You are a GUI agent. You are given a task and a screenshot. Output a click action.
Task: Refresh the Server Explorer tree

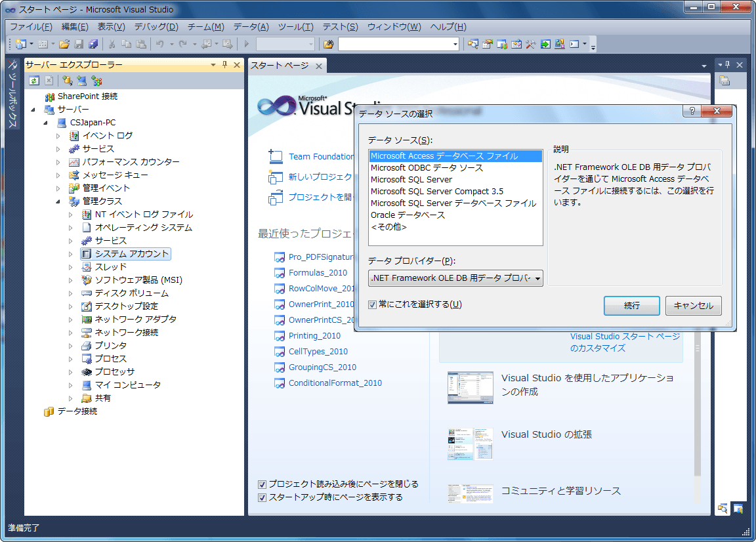[34, 81]
